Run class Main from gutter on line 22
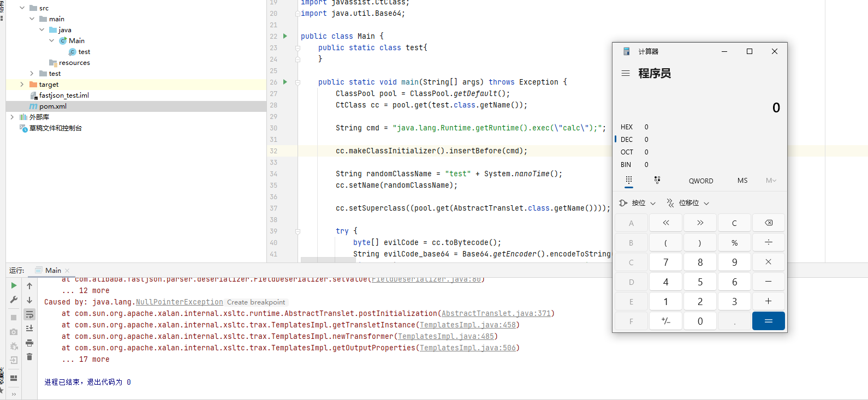 (285, 36)
